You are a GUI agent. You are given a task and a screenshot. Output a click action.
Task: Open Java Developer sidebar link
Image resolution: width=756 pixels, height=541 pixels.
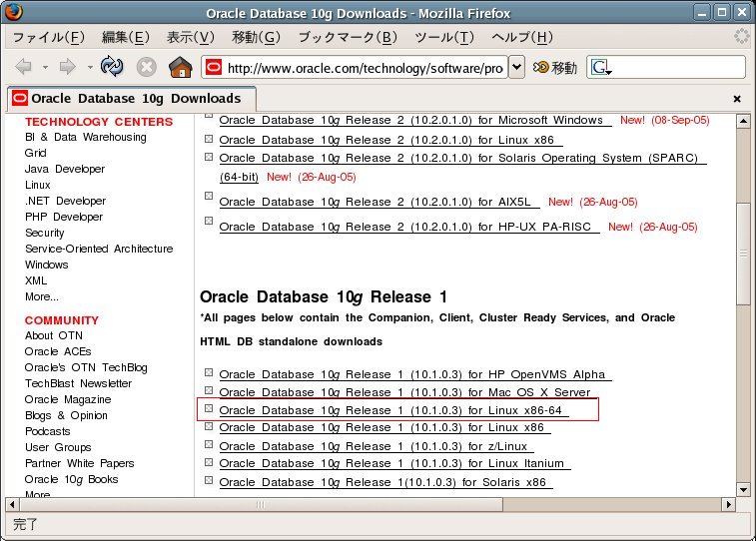click(65, 169)
